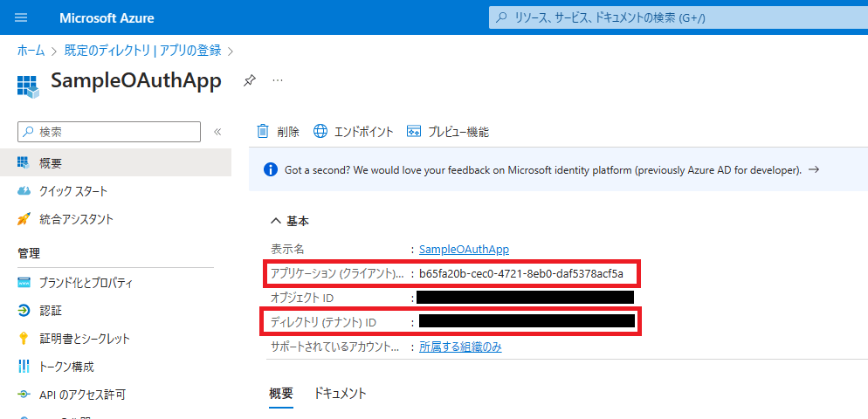
Task: Click the 認証 arrow-circle icon
Action: tap(24, 311)
